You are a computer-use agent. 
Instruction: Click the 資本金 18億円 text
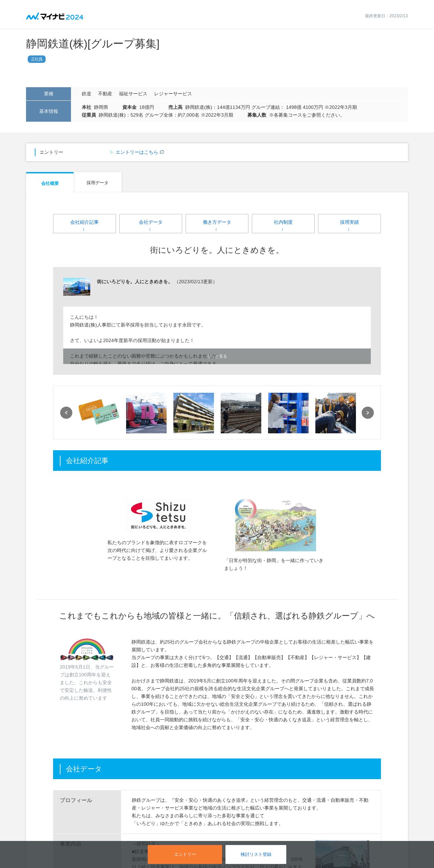[x=138, y=107]
